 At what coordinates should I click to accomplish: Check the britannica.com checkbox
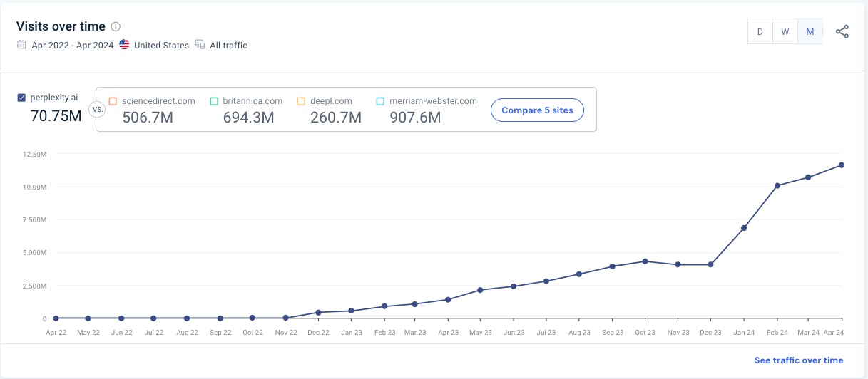tap(214, 101)
